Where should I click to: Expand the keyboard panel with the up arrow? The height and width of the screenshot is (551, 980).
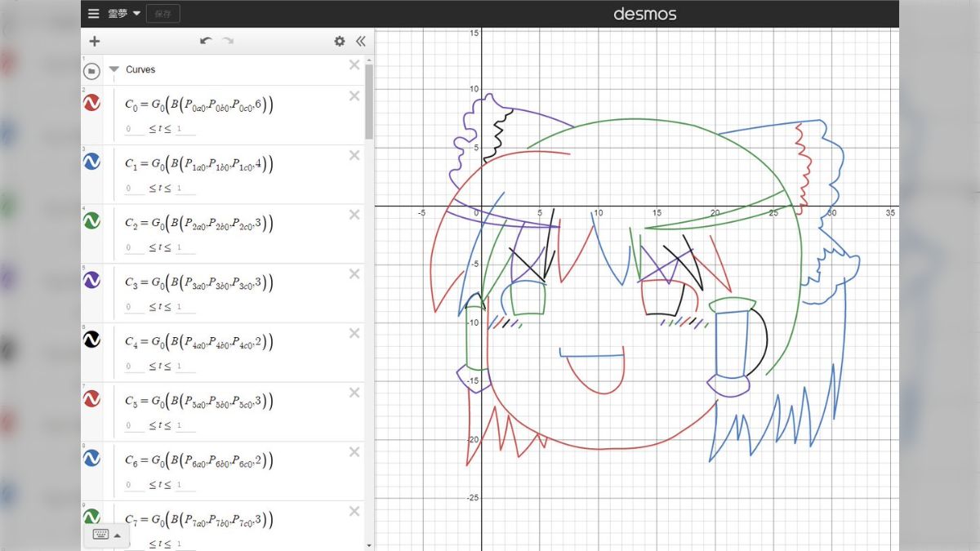[x=117, y=535]
